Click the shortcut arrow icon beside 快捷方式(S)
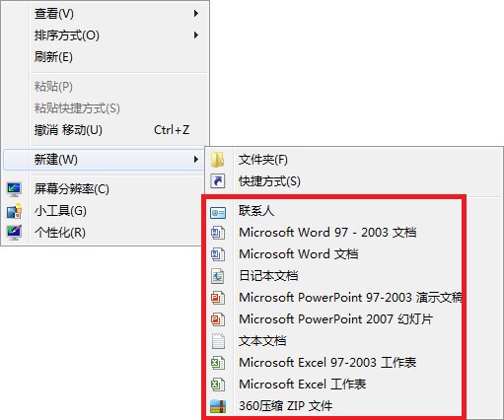This screenshot has width=504, height=420. [218, 181]
